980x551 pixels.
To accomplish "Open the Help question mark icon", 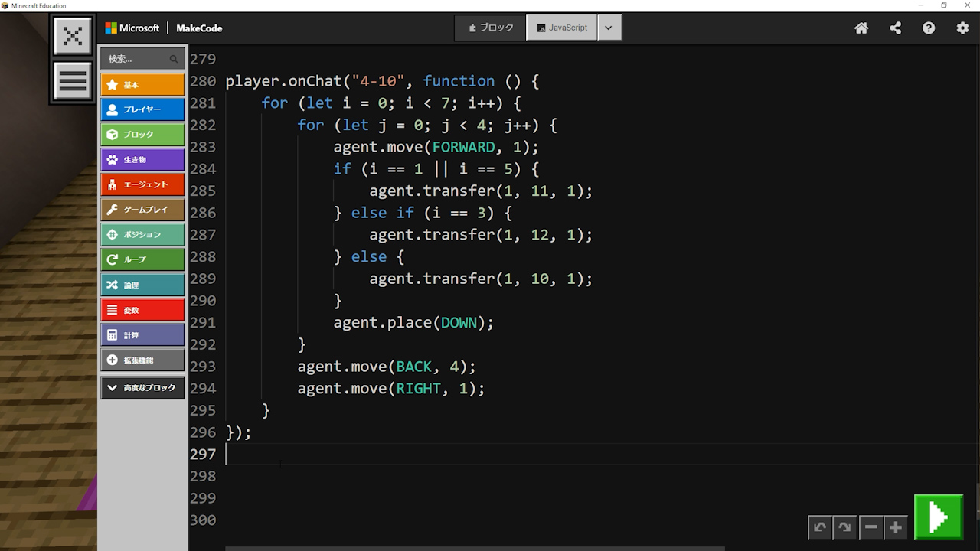I will coord(929,28).
